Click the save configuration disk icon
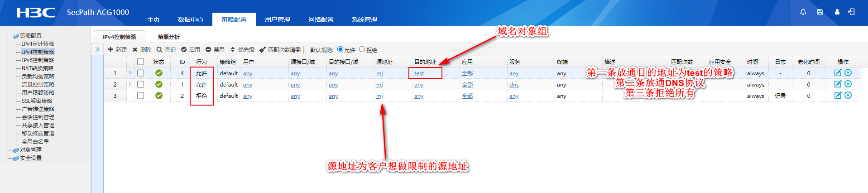The width and height of the screenshot is (868, 193). 820,12
